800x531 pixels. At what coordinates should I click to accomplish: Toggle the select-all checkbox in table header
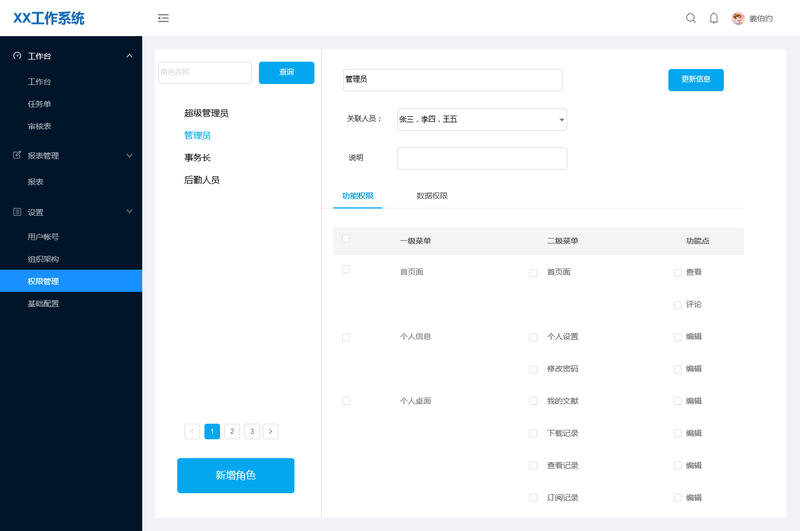click(x=346, y=239)
